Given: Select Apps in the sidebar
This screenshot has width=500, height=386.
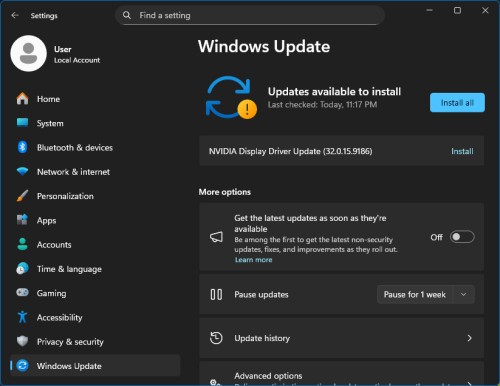Looking at the screenshot, I should [x=95, y=220].
